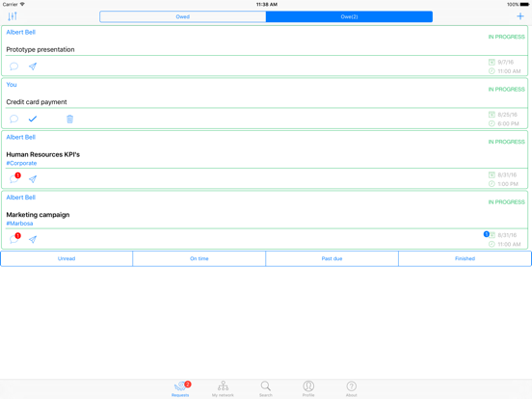The width and height of the screenshot is (532, 399).
Task: Filter by On time
Action: coord(199,258)
